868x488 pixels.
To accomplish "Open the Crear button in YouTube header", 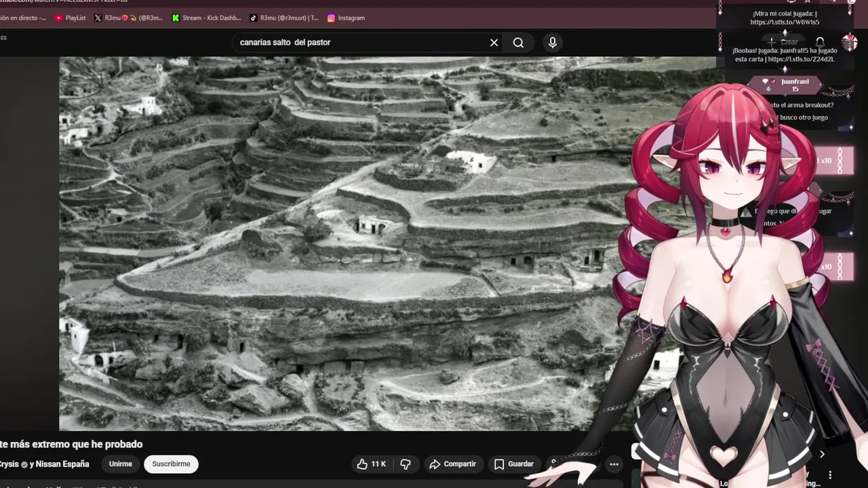I will [x=783, y=42].
